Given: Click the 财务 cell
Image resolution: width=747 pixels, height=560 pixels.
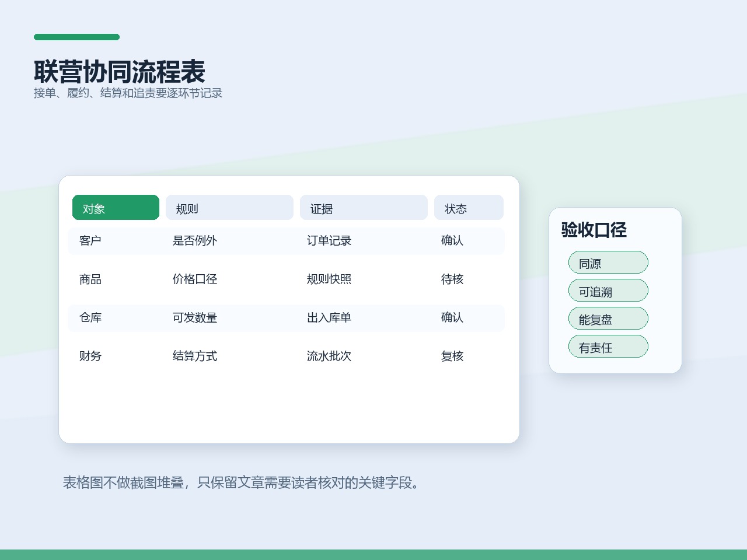Looking at the screenshot, I should pos(90,356).
